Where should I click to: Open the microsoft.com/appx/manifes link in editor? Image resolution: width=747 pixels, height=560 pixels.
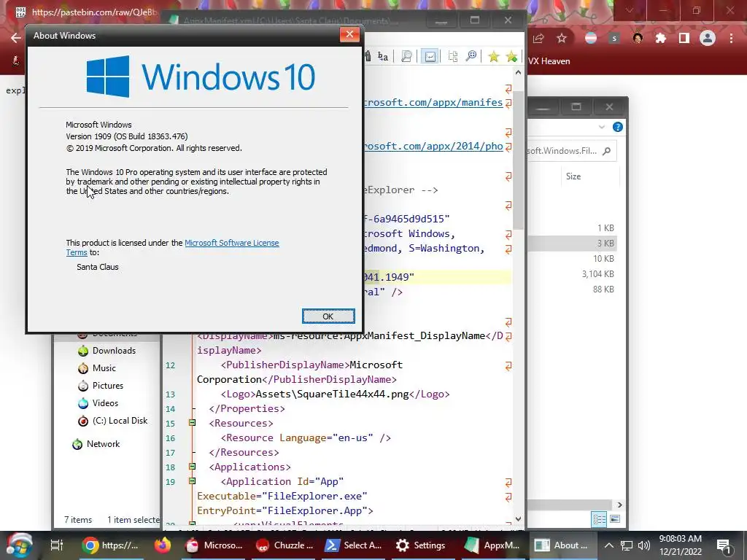pyautogui.click(x=433, y=102)
